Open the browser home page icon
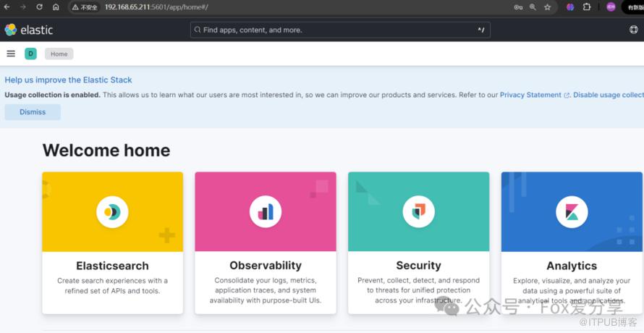The width and height of the screenshot is (644, 333). click(x=56, y=7)
